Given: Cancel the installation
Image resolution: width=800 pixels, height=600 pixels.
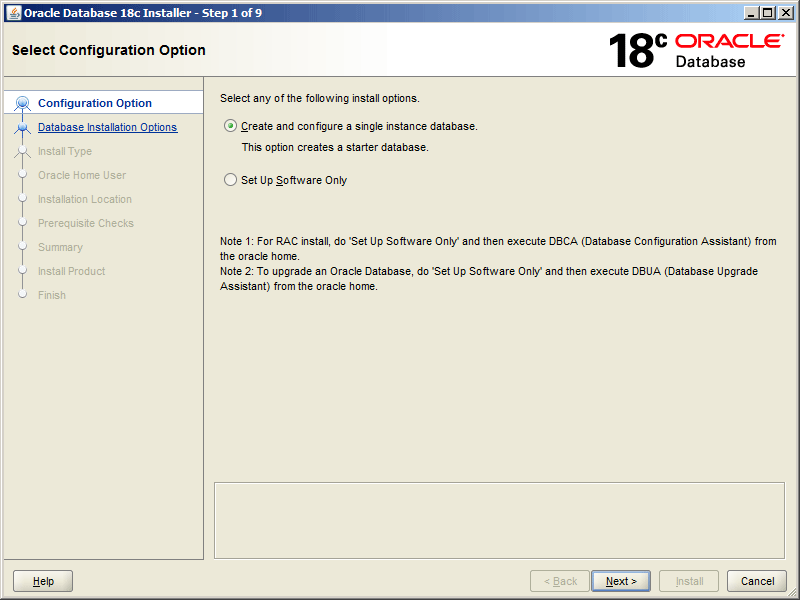Looking at the screenshot, I should (757, 581).
